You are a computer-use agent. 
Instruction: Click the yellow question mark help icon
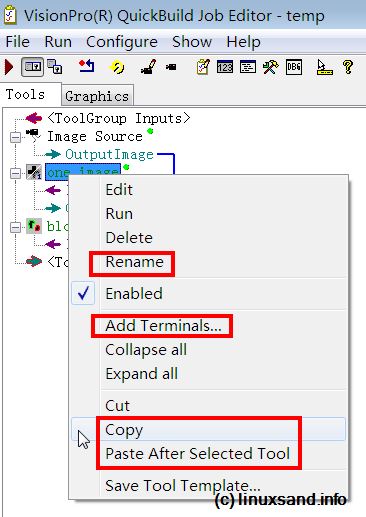pos(348,67)
